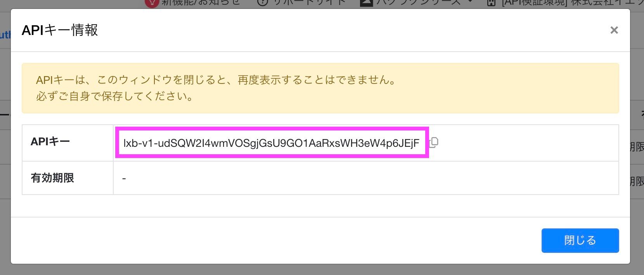Close the APIキー情報 dialog with X
The height and width of the screenshot is (275, 644).
[x=614, y=30]
